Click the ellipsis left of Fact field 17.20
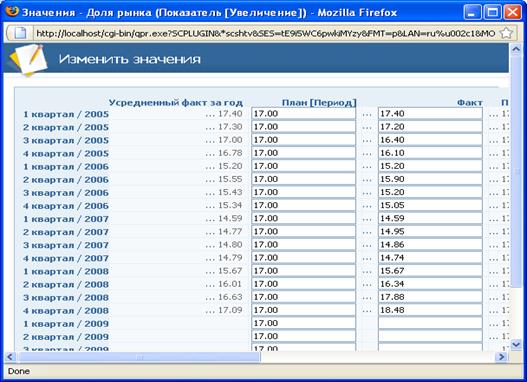This screenshot has width=527, height=382. point(367,128)
